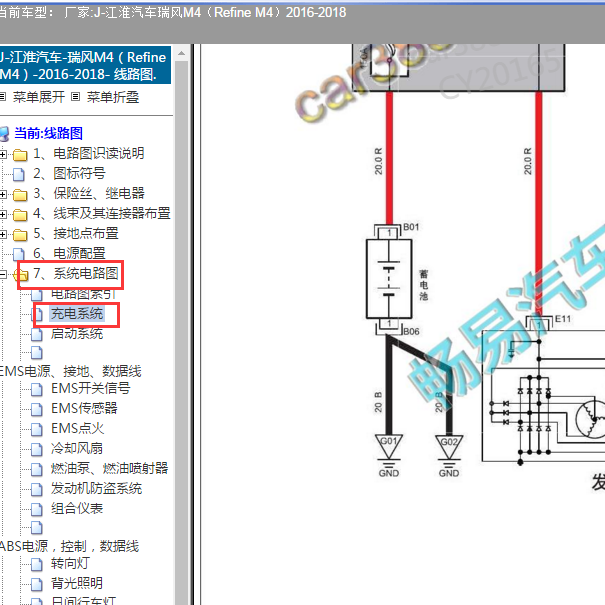Open 冷却风扇 diagram entry
The width and height of the screenshot is (605, 605).
(x=77, y=448)
